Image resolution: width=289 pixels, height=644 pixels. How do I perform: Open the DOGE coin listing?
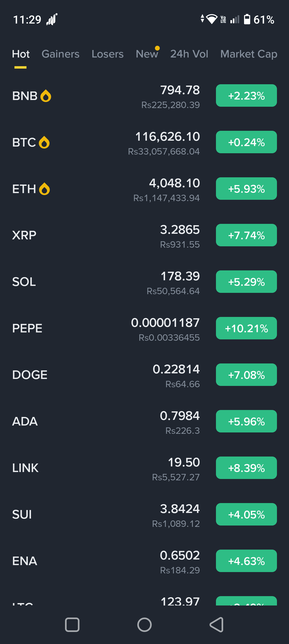(x=144, y=375)
